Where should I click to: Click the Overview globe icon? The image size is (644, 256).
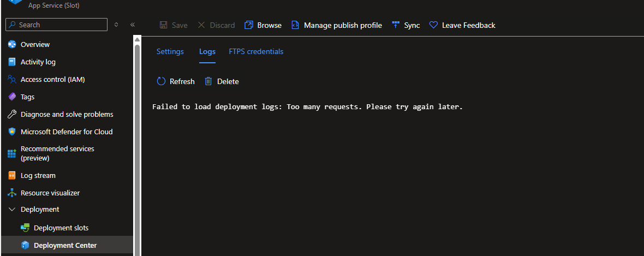12,44
